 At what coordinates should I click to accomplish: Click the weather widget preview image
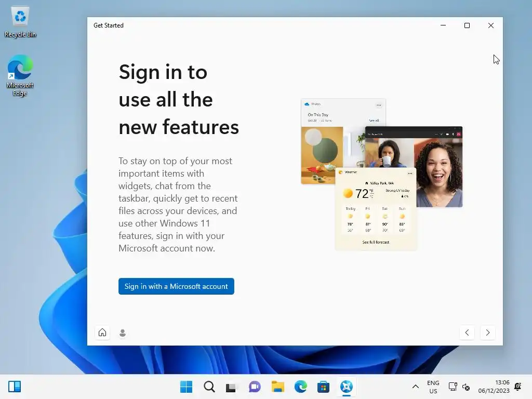click(376, 209)
